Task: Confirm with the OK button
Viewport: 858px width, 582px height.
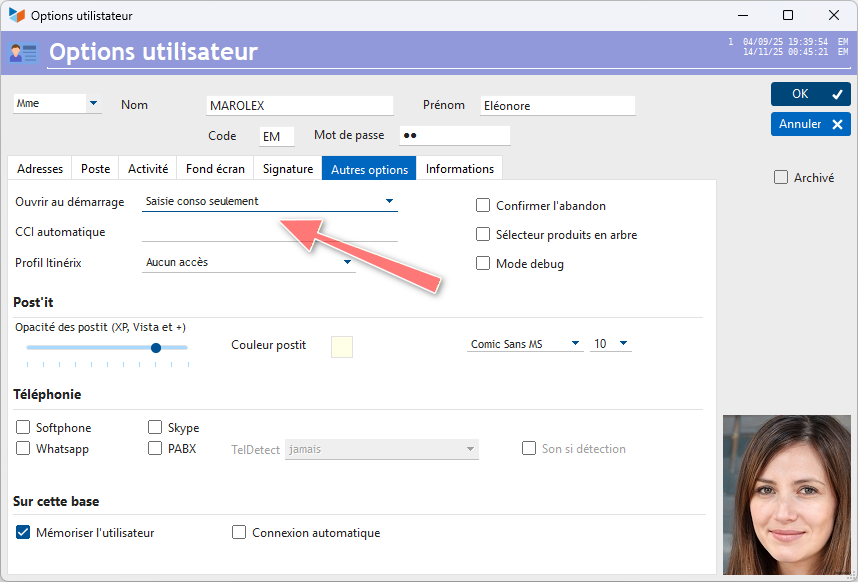Action: (810, 94)
